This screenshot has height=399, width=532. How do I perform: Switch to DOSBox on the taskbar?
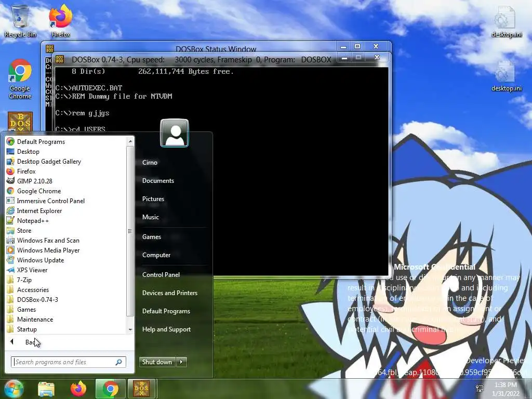click(141, 389)
